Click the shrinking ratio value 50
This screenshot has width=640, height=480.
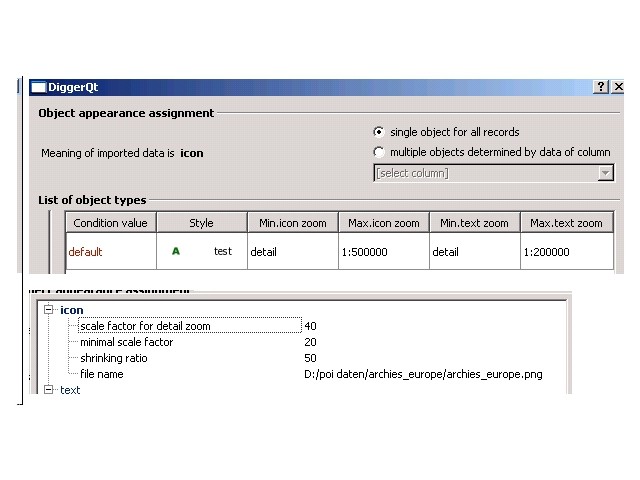[x=311, y=358]
